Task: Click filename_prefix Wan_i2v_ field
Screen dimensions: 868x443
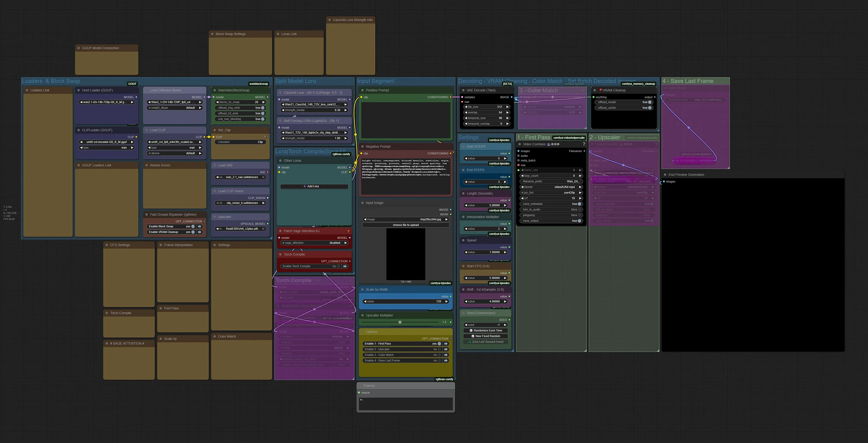Action: [551, 181]
